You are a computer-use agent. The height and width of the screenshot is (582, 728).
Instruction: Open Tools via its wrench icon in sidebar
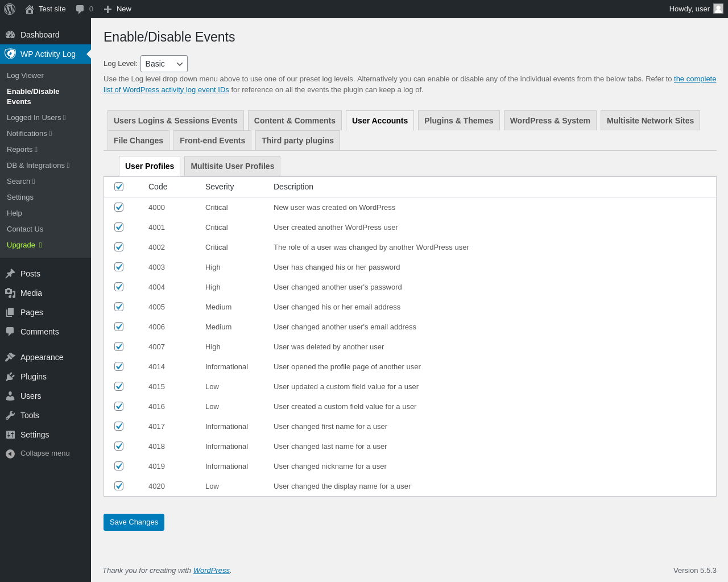click(10, 415)
